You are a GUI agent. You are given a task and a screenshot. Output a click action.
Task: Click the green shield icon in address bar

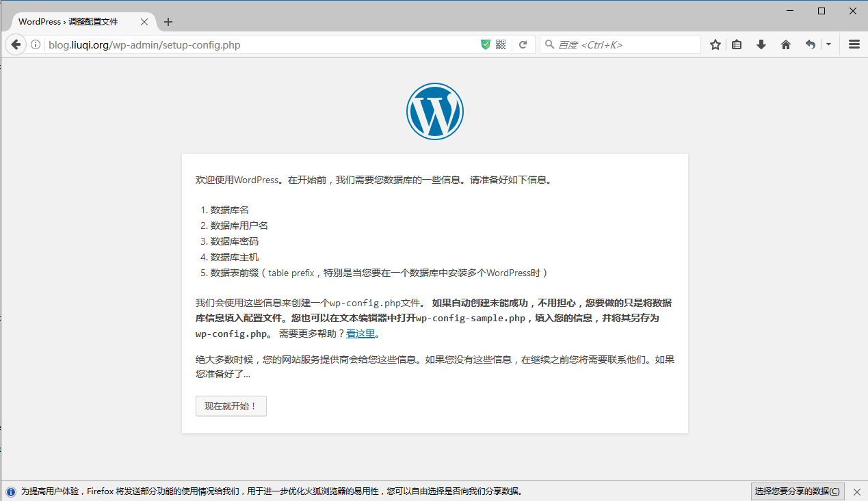[x=486, y=44]
